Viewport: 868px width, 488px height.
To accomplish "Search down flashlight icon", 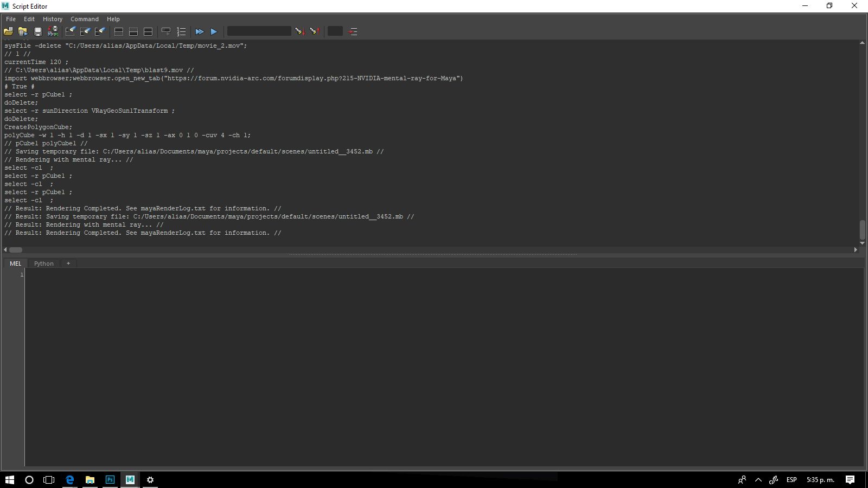I will click(x=300, y=31).
